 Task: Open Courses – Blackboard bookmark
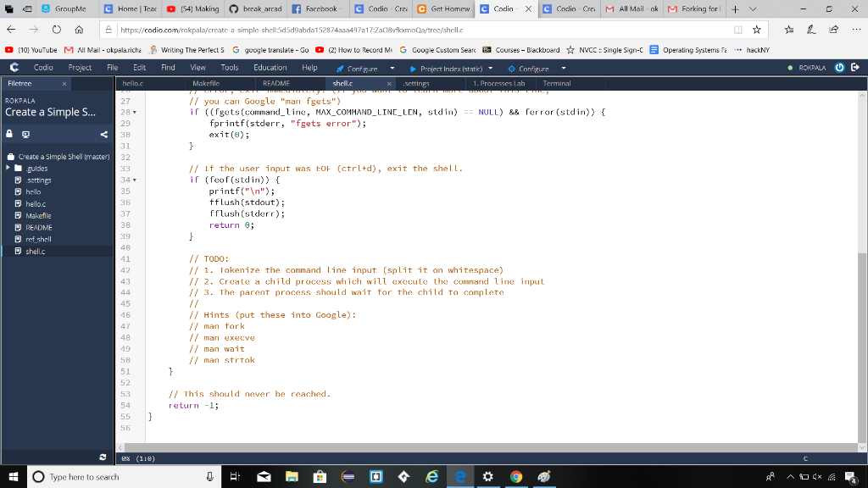tap(521, 50)
